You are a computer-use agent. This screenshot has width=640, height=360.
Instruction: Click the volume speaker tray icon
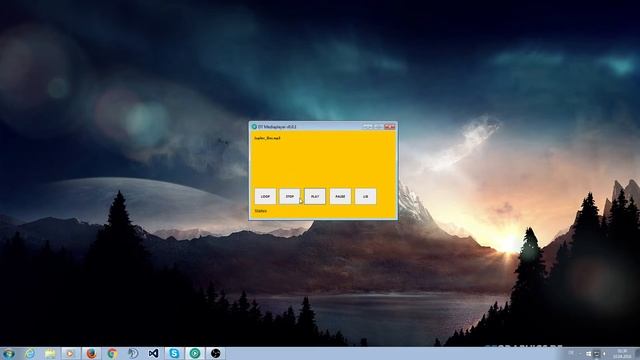(604, 353)
